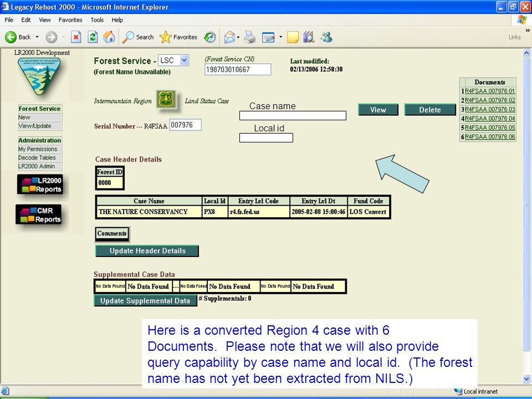The height and width of the screenshot is (399, 532).
Task: Click the Research binoculars icon
Action: (x=309, y=37)
